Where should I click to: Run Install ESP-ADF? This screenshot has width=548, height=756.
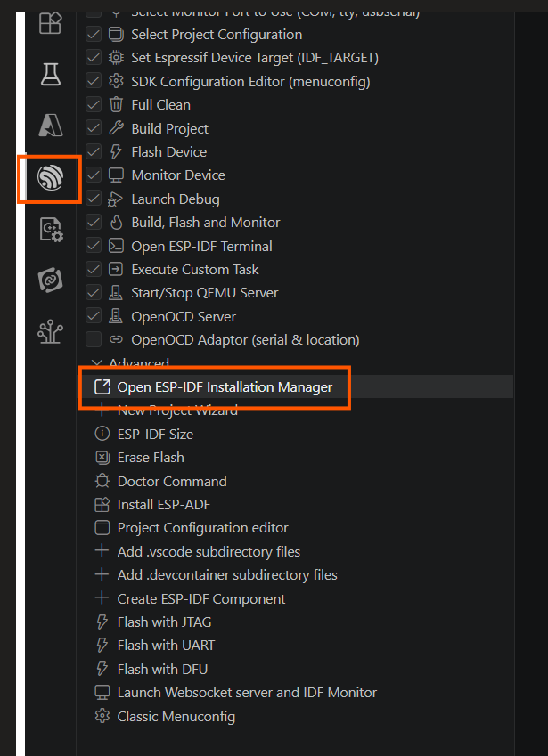[164, 504]
